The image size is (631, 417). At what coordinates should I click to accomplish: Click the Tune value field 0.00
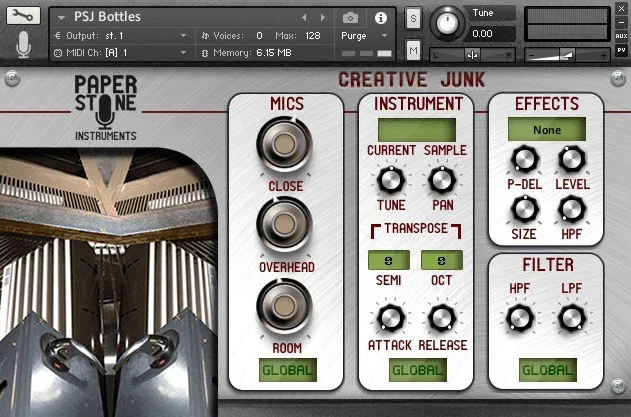coord(489,34)
